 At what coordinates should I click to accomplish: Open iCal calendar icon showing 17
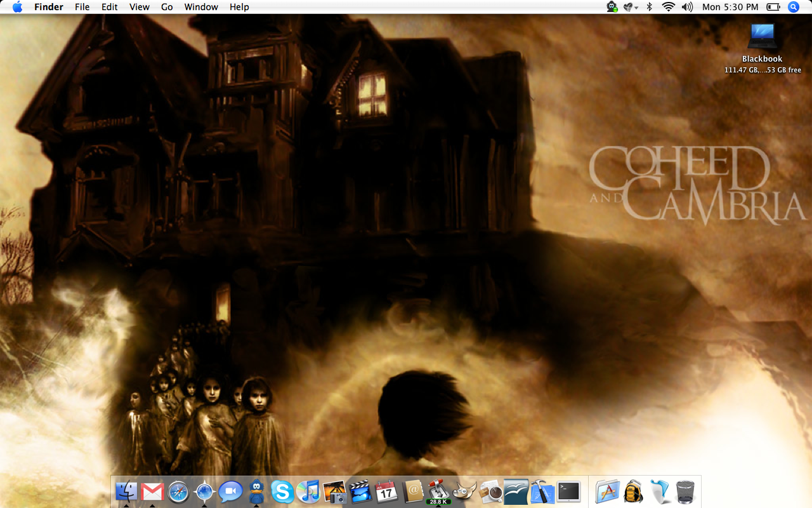point(386,491)
